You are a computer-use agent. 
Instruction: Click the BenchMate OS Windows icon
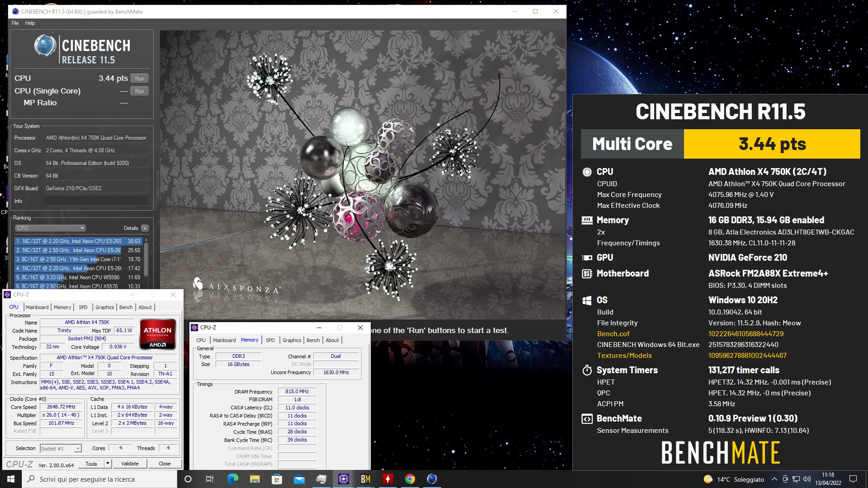pyautogui.click(x=587, y=300)
